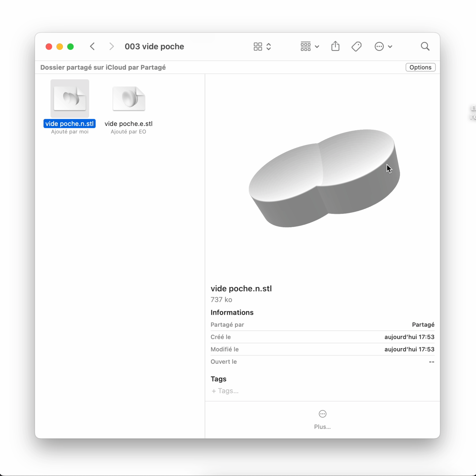Go back with the left chevron
The image size is (476, 476).
point(93,46)
